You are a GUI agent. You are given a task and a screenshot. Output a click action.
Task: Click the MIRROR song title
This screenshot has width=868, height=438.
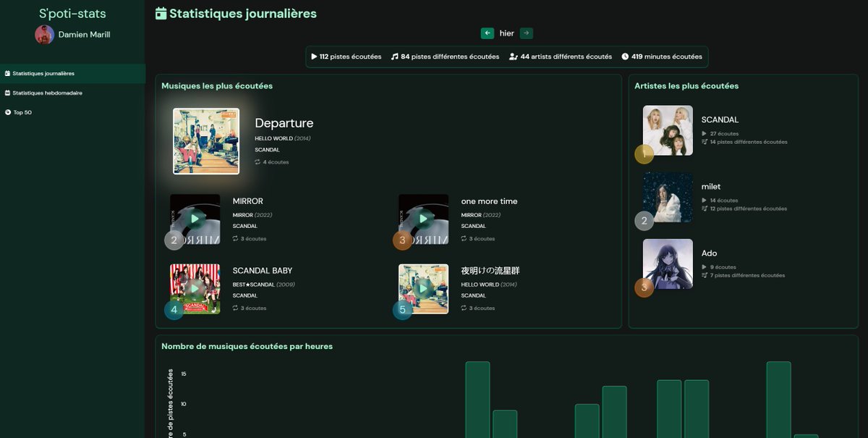[248, 201]
